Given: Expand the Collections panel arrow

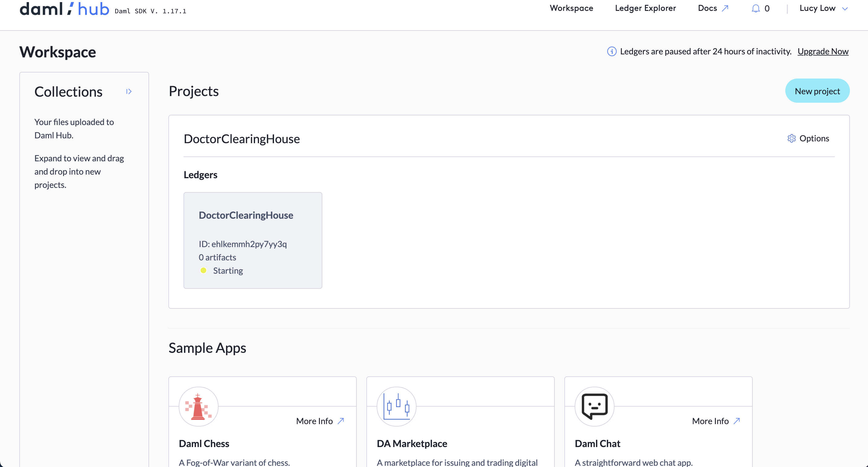Looking at the screenshot, I should click(129, 92).
